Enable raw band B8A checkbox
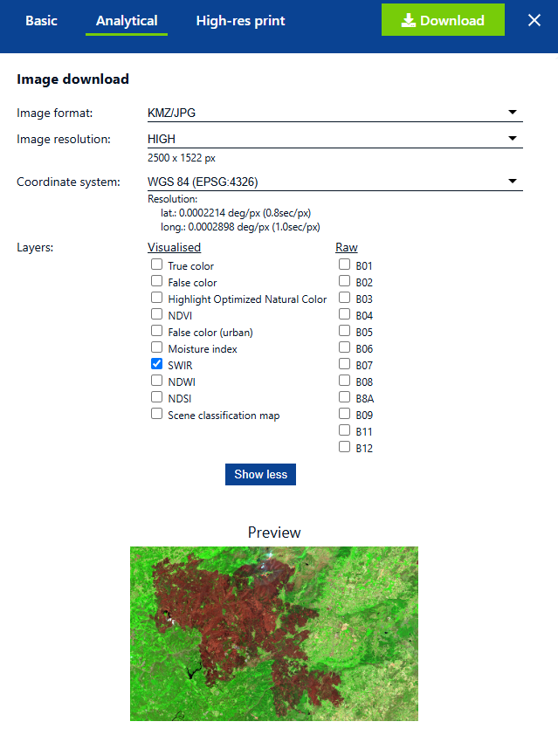Screen dimensions: 558x756 pos(345,397)
